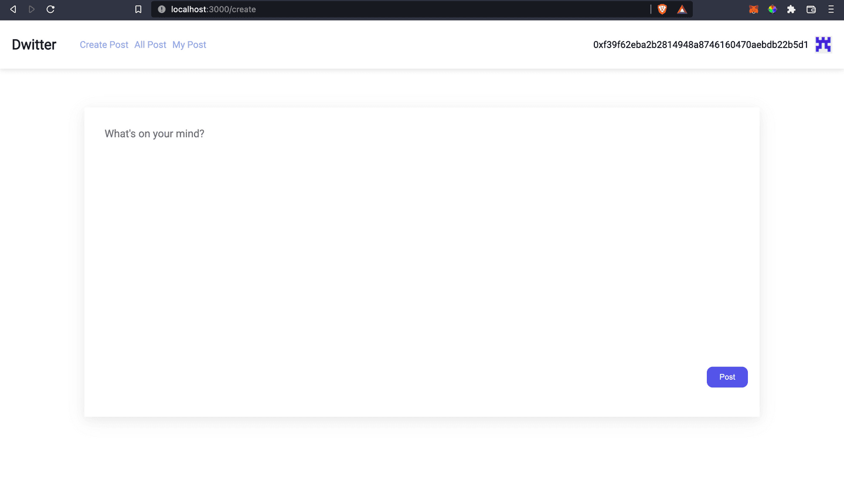The width and height of the screenshot is (844, 504).
Task: Open the site information icon in address bar
Action: click(162, 9)
